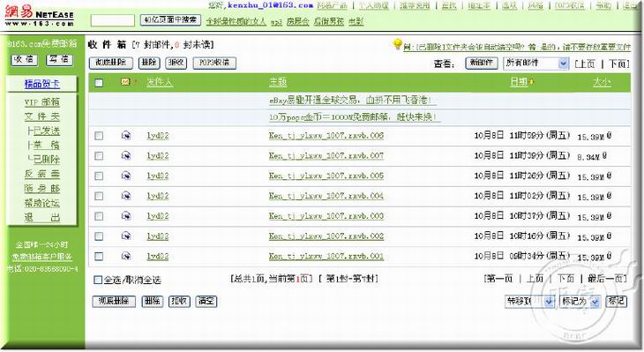
Task: Open the 所有邮件 view filter dropdown
Action: click(536, 64)
